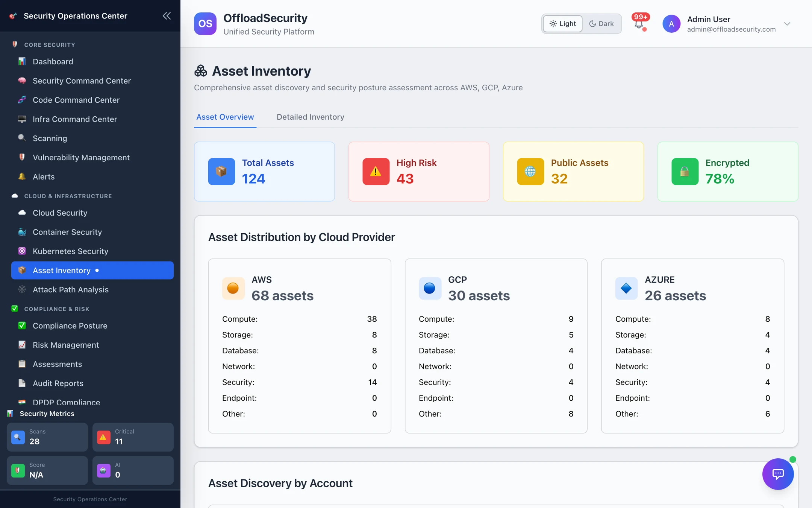Go to Dashboard in sidebar
The image size is (812, 508).
point(92,61)
